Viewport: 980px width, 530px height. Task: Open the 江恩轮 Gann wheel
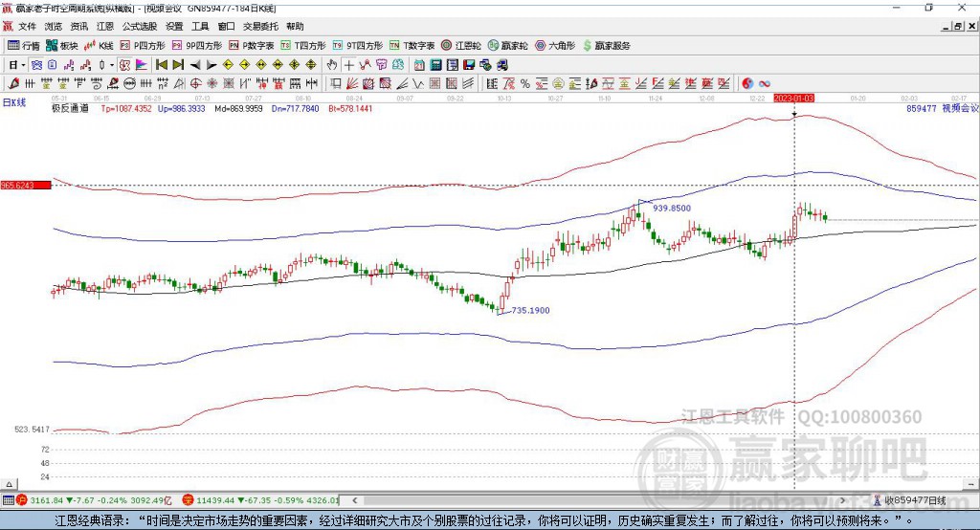461,46
